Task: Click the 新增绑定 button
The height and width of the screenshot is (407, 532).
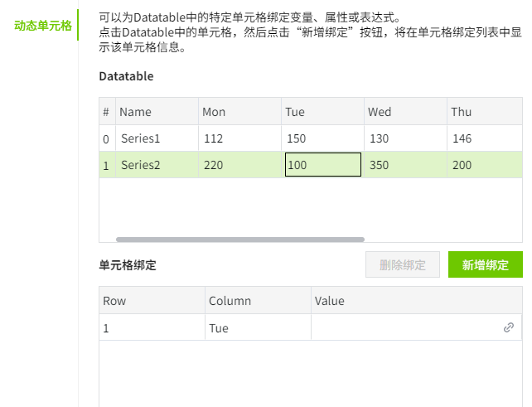Action: pyautogui.click(x=485, y=265)
